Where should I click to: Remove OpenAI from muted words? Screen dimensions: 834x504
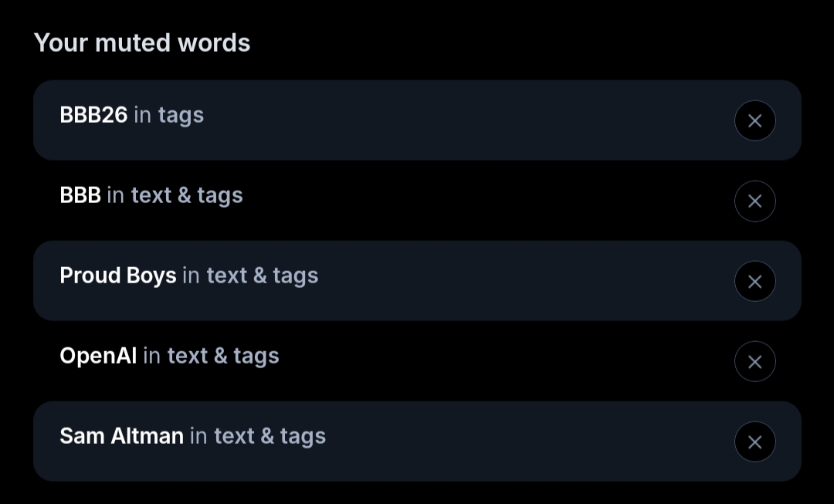tap(754, 362)
